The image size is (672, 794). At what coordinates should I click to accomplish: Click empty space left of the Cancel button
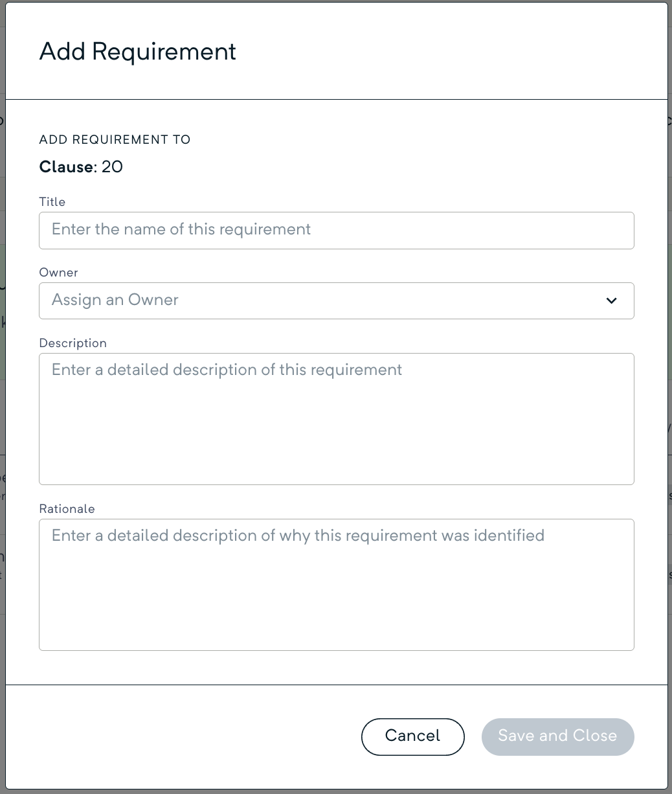(x=194, y=736)
